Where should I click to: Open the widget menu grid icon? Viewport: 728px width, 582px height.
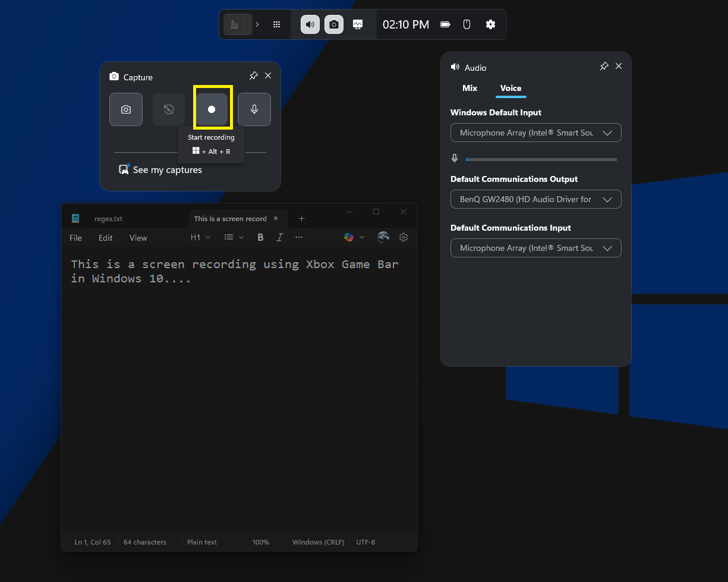(x=276, y=24)
